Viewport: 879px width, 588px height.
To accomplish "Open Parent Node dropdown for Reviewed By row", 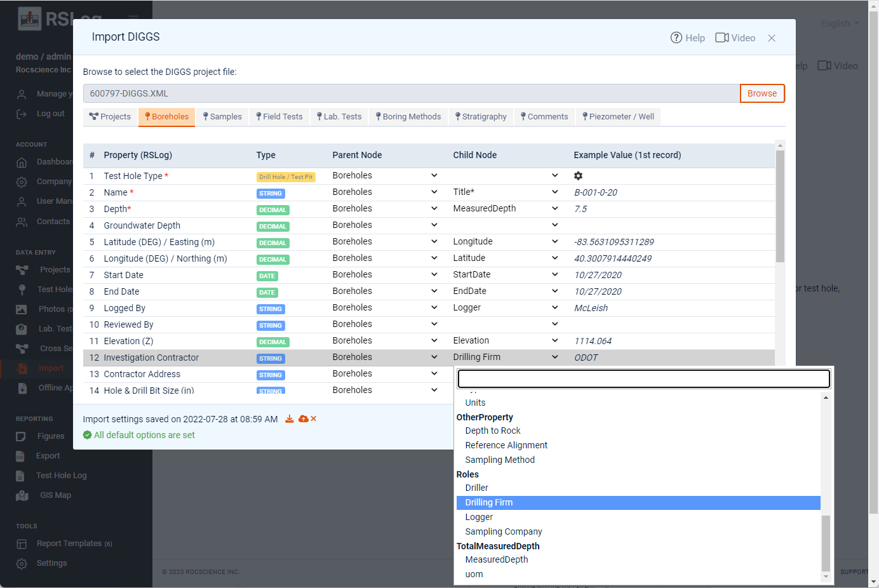I will pos(385,324).
